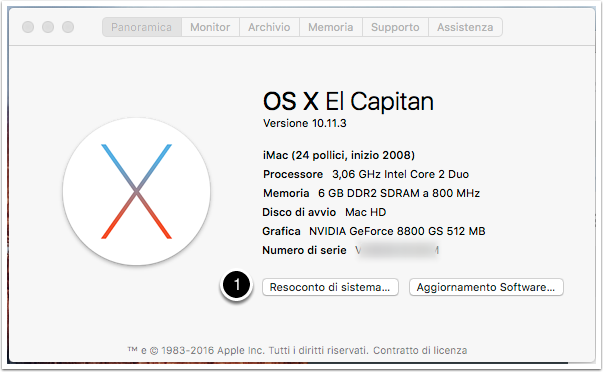The image size is (603, 372).
Task: Click the OS X El Capitan title
Action: [348, 102]
